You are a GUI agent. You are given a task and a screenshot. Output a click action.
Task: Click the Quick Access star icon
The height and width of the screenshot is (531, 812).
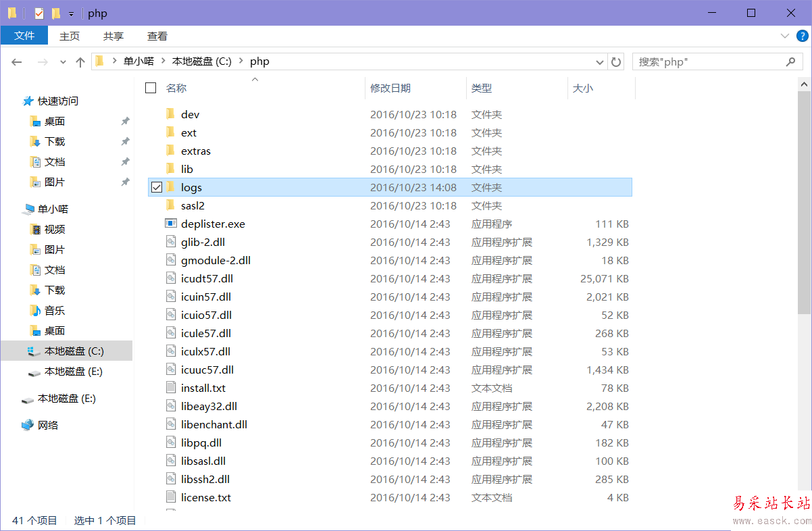click(28, 101)
